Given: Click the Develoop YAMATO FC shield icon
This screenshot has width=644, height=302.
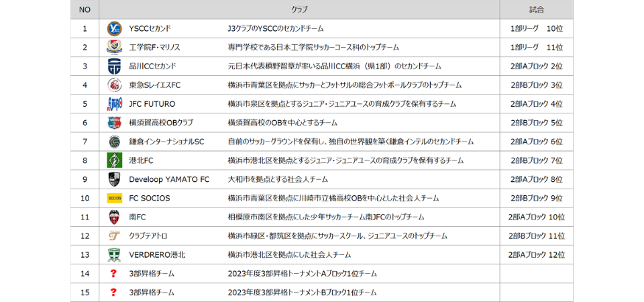Looking at the screenshot, I should coord(114,179).
